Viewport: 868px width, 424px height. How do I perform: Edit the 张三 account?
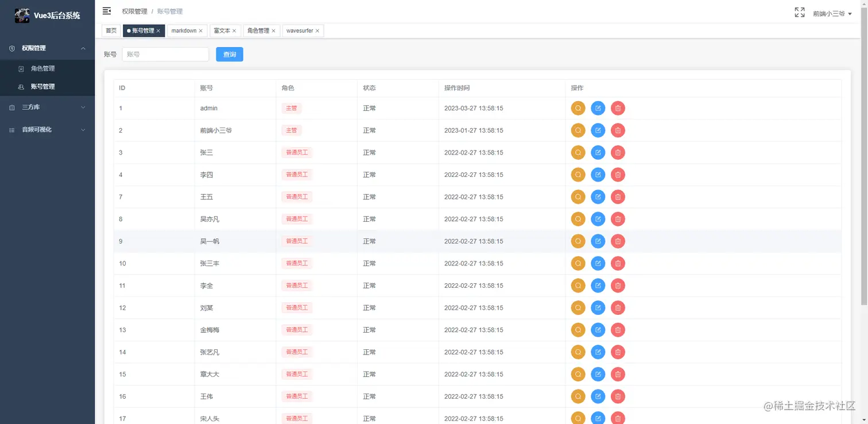pos(598,152)
